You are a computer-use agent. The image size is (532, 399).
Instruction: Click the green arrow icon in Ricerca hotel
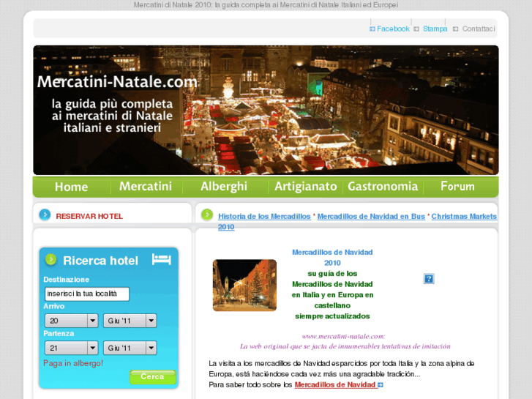[x=51, y=259]
